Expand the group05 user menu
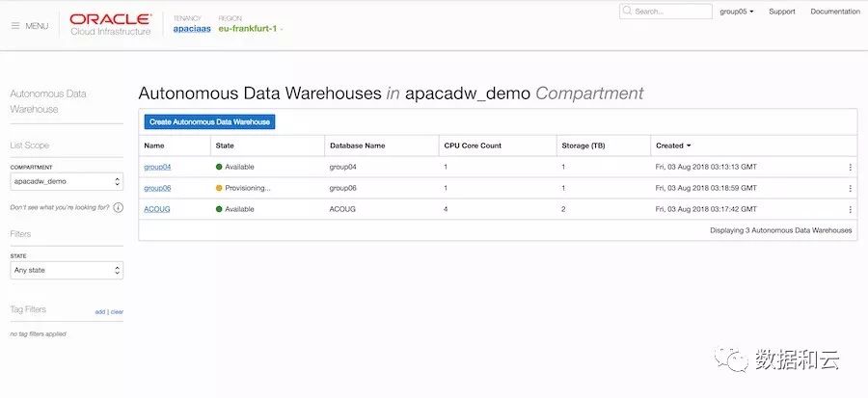868x398 pixels. coord(737,12)
